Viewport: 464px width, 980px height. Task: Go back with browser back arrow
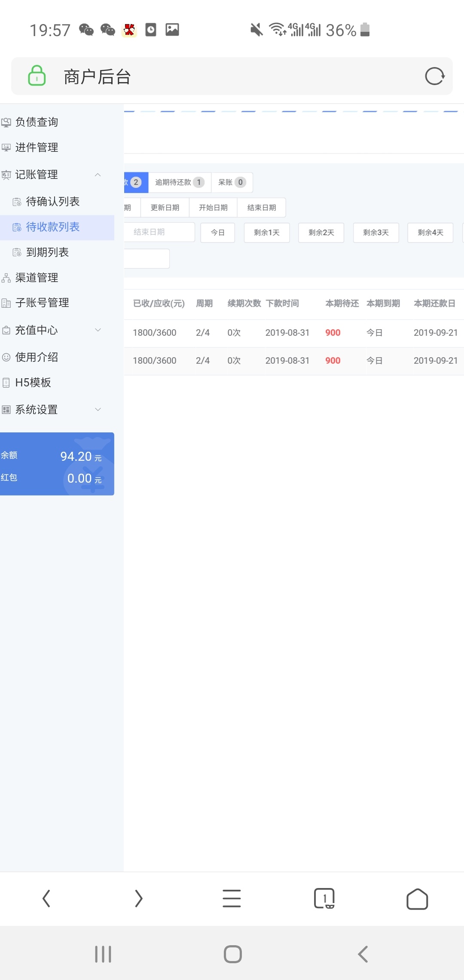46,898
